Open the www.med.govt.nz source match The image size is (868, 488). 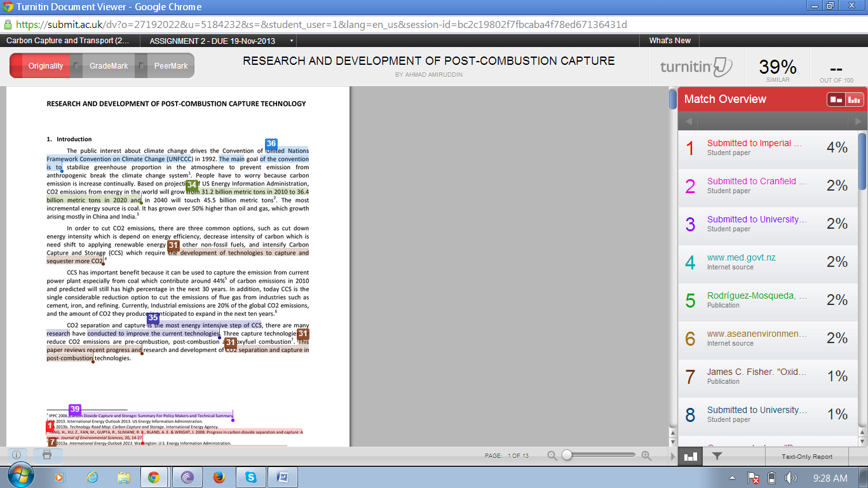click(741, 258)
